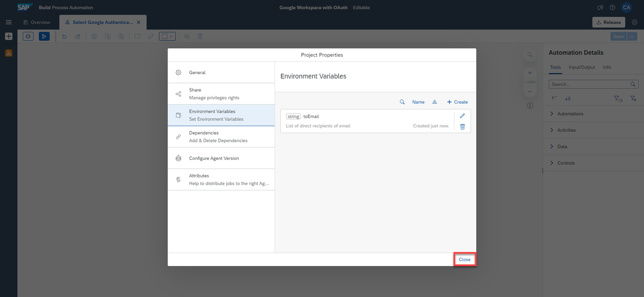Undo the last action
The height and width of the screenshot is (297, 644).
tap(64, 36)
